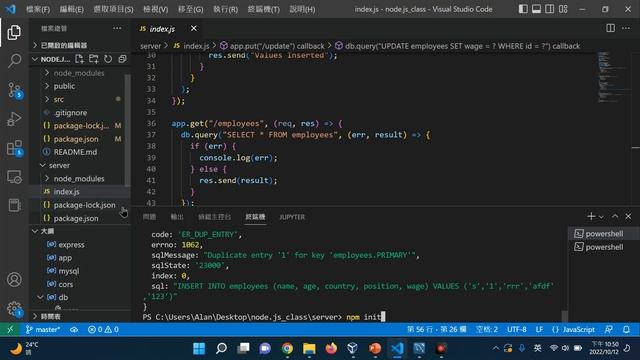Refresh the explorer file tree
Viewport: 640px width, 360px height.
tap(108, 59)
